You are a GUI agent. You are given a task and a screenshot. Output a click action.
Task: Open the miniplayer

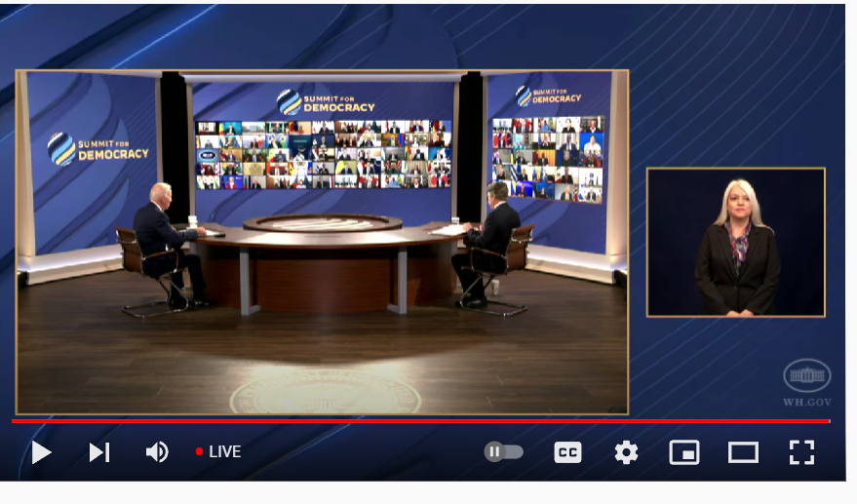click(684, 452)
